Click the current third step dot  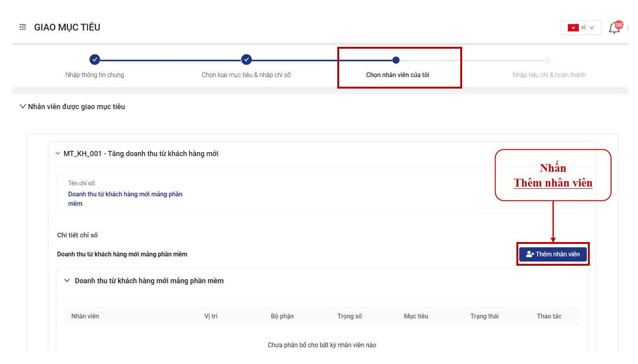tap(396, 60)
